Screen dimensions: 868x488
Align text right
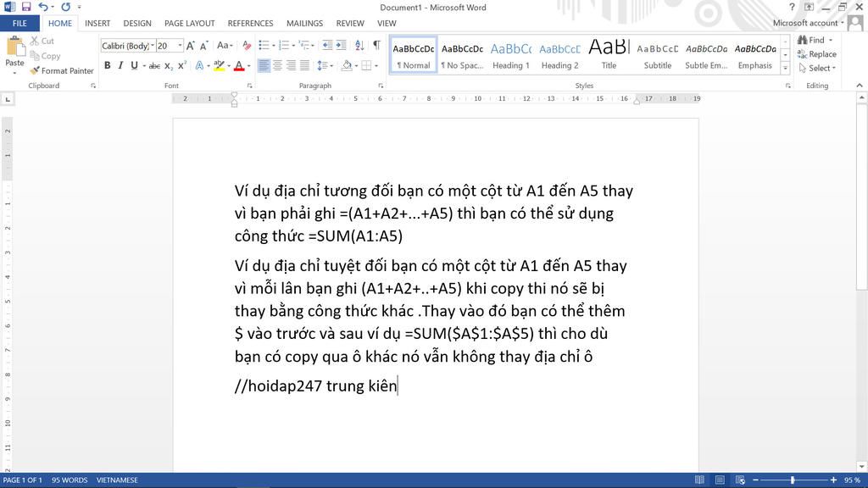click(x=291, y=65)
